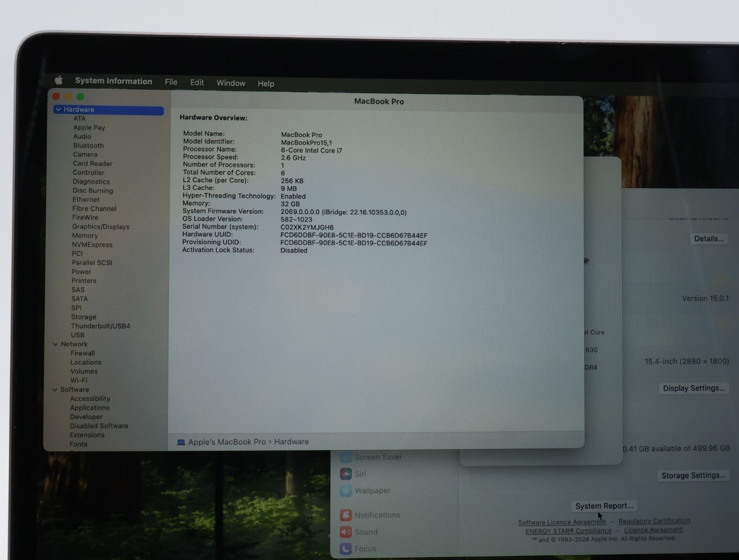Click the Screen Saver sidebar icon

point(345,457)
